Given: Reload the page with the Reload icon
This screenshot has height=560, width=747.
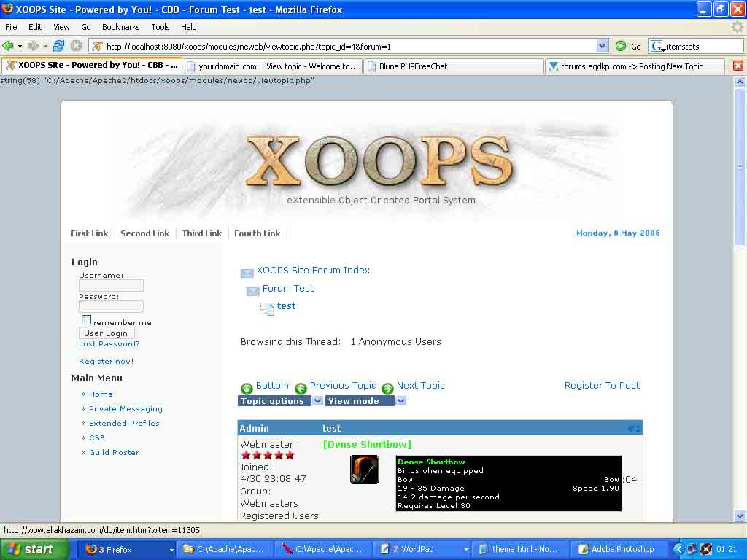Looking at the screenshot, I should coord(58,46).
